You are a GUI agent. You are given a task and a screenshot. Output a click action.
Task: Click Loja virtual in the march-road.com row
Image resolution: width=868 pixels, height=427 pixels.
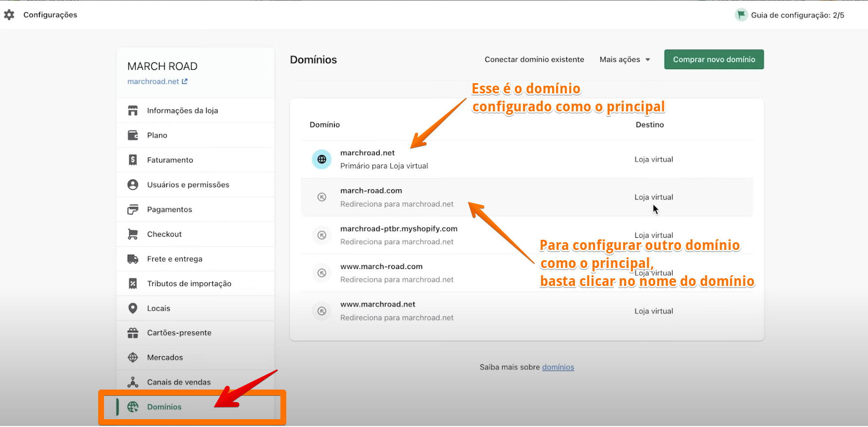pos(654,197)
